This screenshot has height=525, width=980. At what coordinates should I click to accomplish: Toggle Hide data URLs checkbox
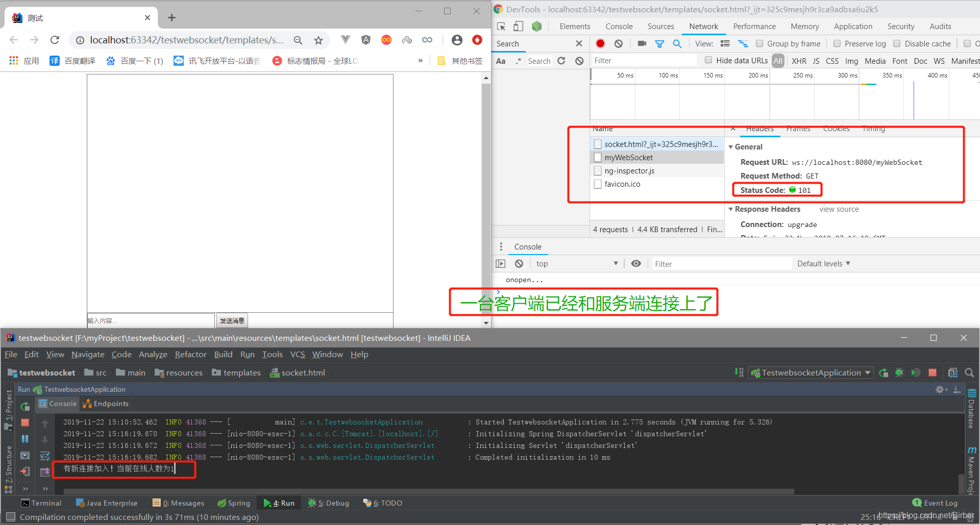[708, 60]
